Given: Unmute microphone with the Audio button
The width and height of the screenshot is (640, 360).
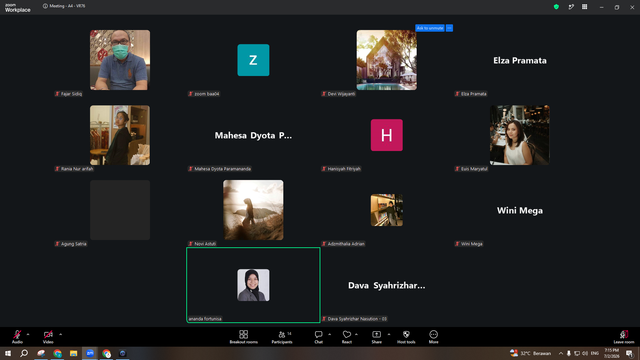Looking at the screenshot, I should coord(17,337).
